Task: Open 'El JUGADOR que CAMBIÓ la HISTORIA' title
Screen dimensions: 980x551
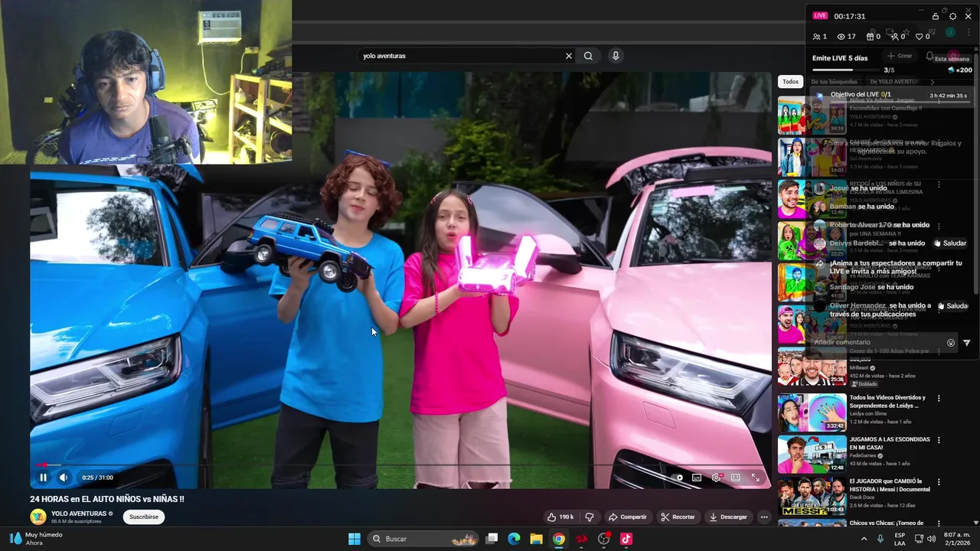Action: pyautogui.click(x=890, y=485)
